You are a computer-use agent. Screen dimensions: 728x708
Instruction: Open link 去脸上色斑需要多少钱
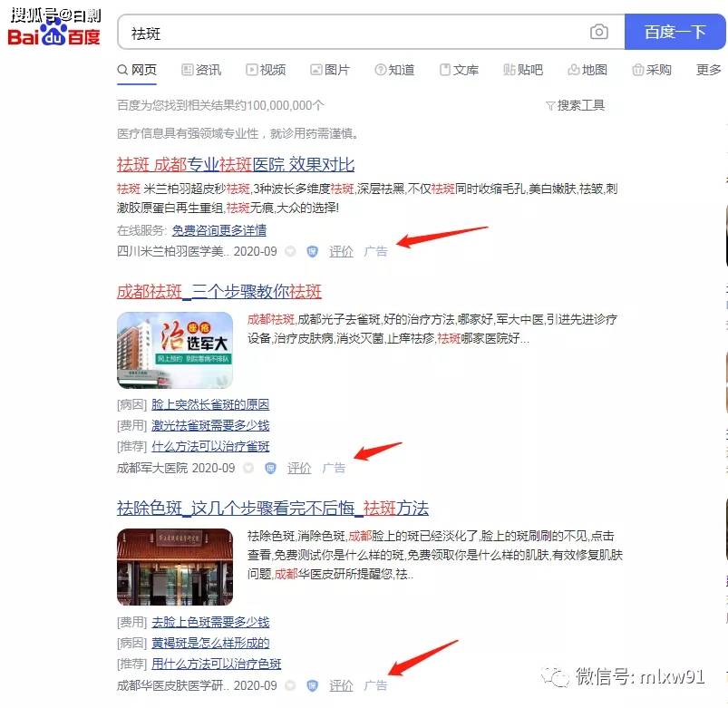(x=210, y=622)
